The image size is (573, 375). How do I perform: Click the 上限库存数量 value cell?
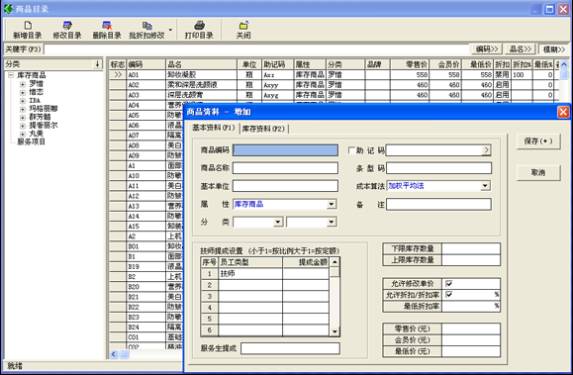[x=471, y=260]
